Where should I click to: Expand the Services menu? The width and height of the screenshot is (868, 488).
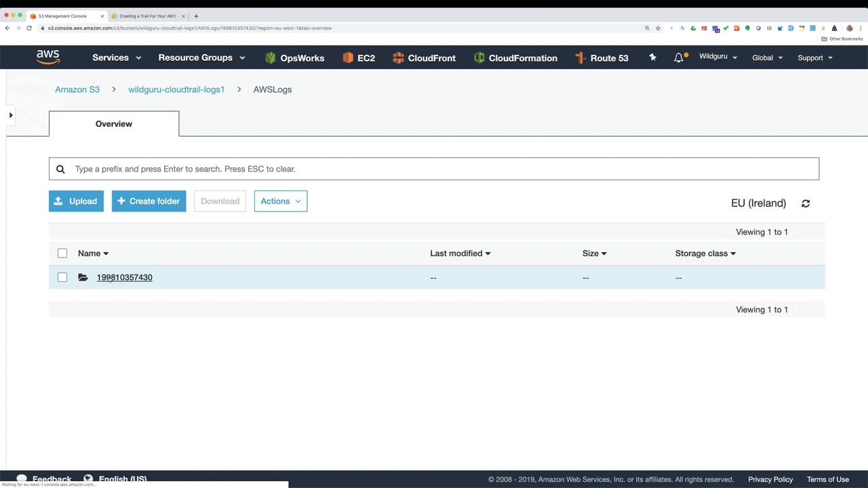click(117, 58)
